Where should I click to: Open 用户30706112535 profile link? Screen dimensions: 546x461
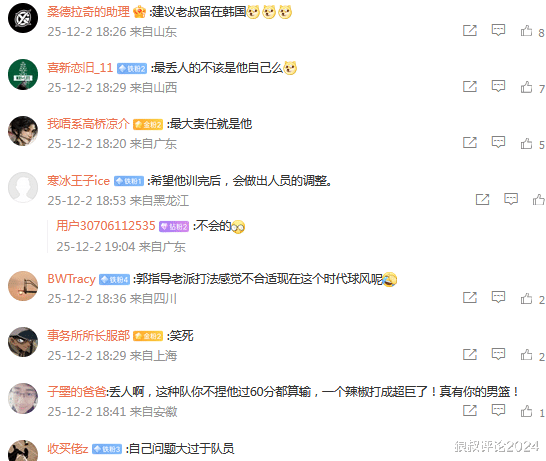point(106,226)
